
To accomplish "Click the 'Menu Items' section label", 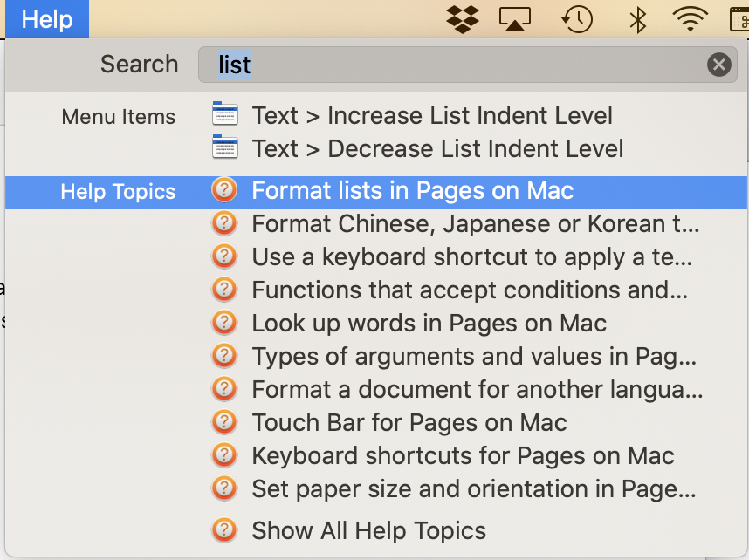I will click(119, 117).
